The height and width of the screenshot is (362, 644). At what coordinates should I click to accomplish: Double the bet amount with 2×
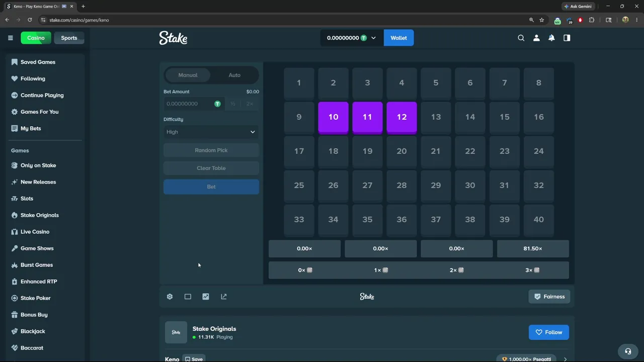point(250,104)
